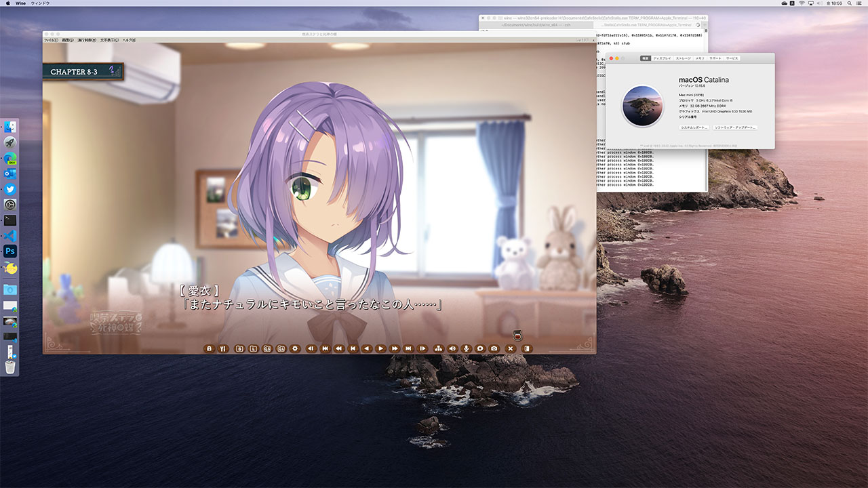Click the Wi-Fi icon in the menu bar
The image size is (868, 488).
(802, 3)
